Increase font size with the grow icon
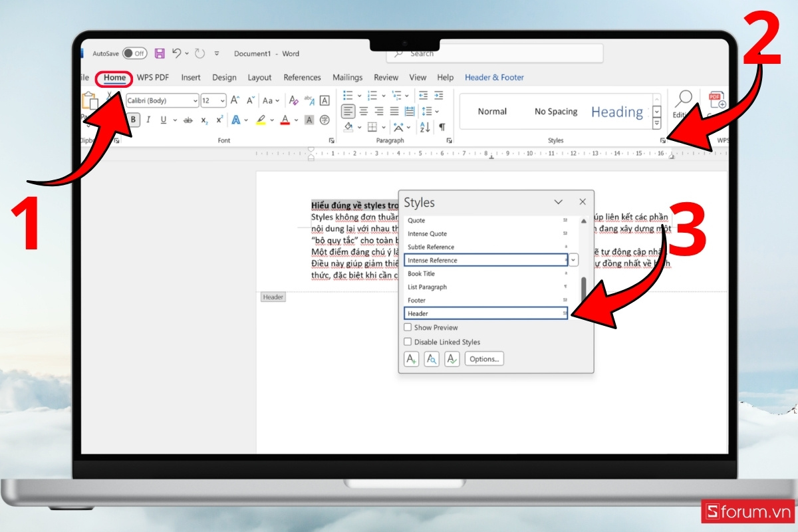 click(x=235, y=100)
